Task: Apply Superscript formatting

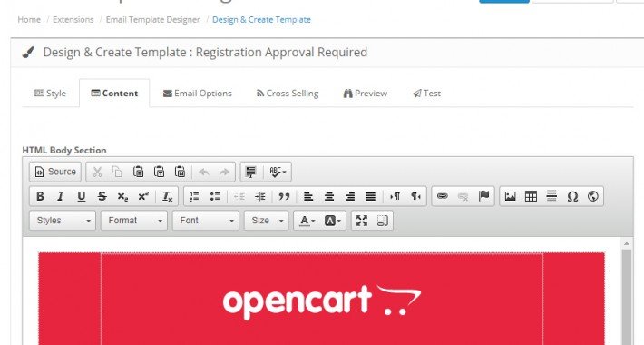Action: (x=143, y=196)
